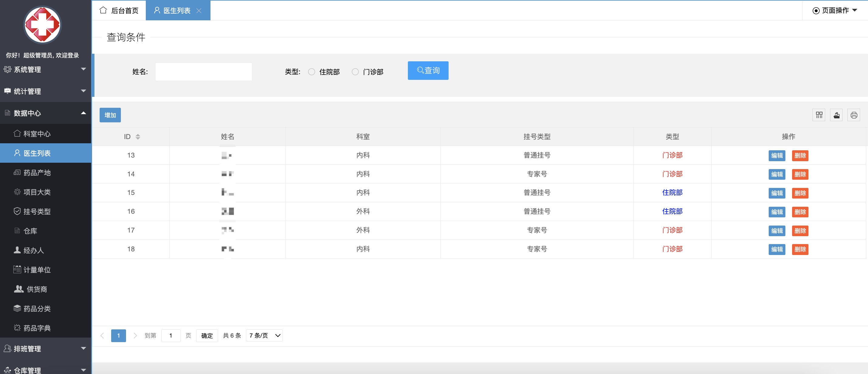
Task: Click the 挂号类型 column header
Action: (x=537, y=137)
